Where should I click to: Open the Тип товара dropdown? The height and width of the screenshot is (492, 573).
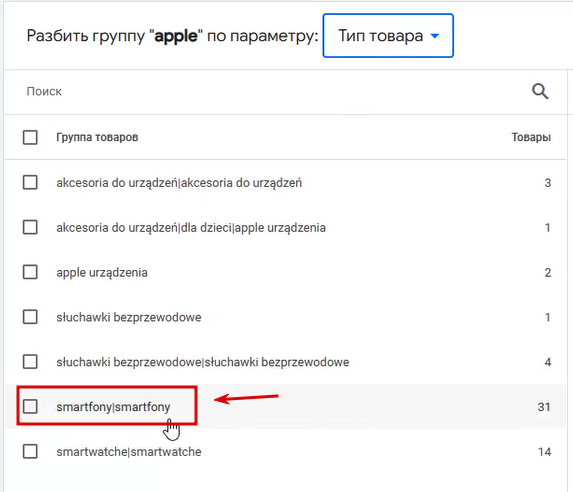pyautogui.click(x=388, y=36)
